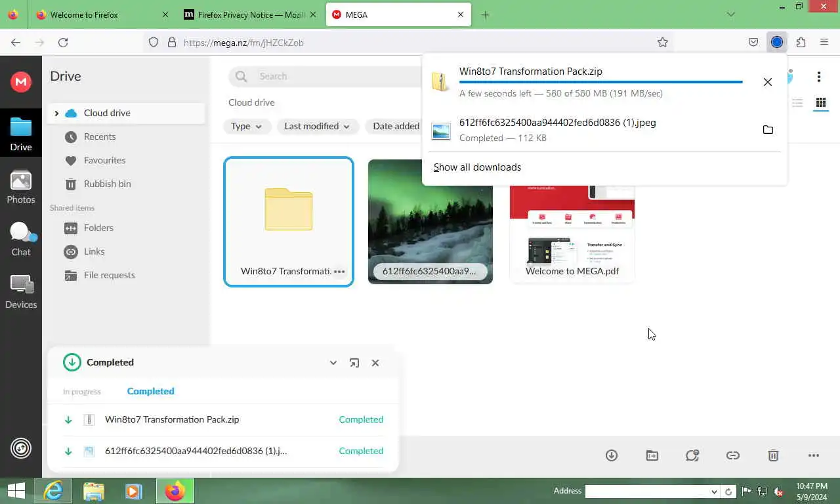Cancel Win8to7 Transformation Pack.zip download in Firefox
Screen dimensions: 840x504
click(768, 82)
